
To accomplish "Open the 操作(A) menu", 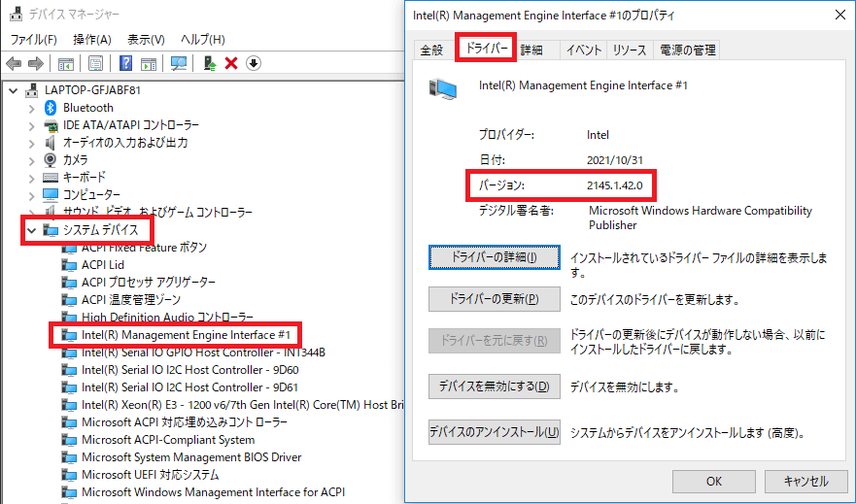I will click(x=92, y=39).
